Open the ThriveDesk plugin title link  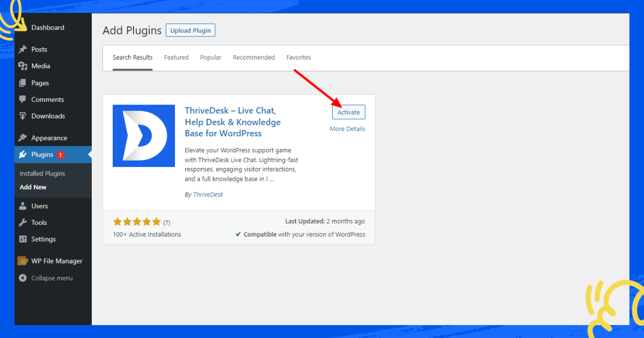(x=233, y=122)
